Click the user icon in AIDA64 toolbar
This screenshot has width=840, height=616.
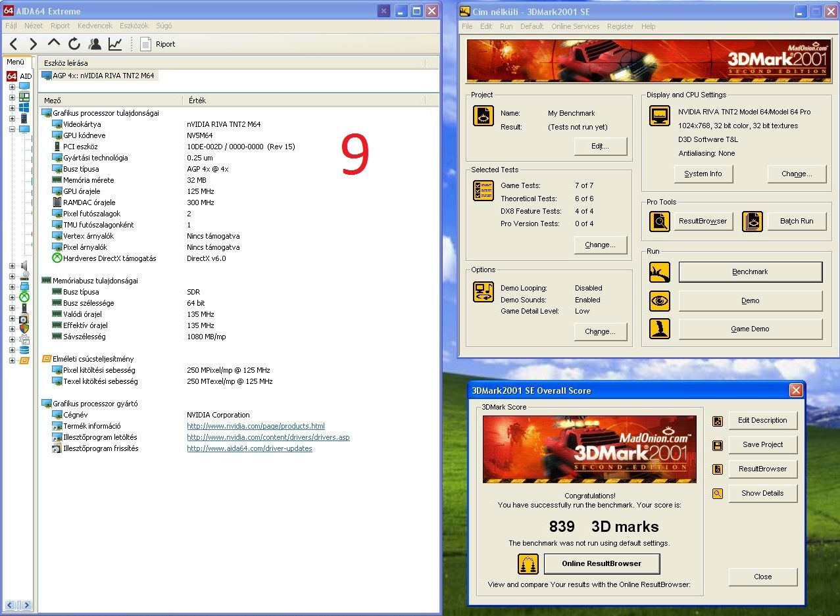coord(95,44)
